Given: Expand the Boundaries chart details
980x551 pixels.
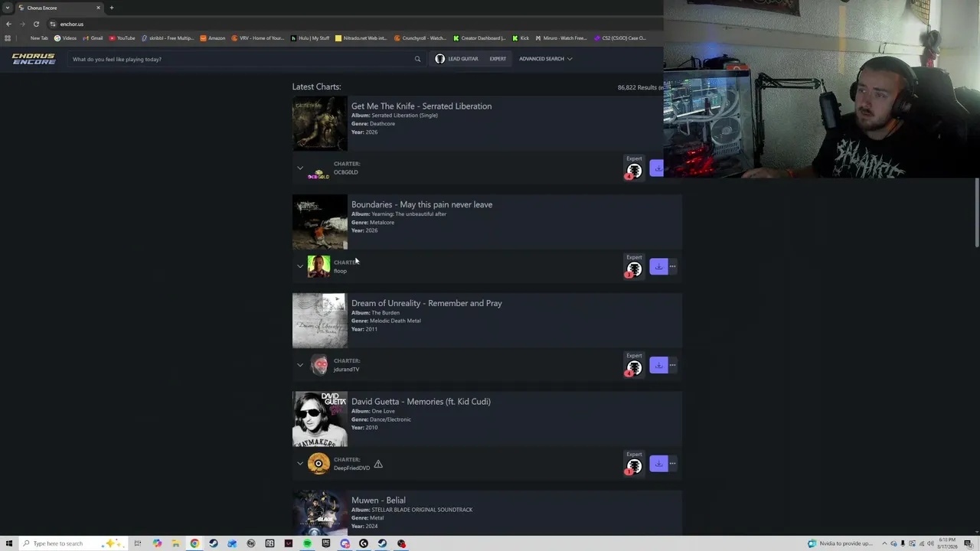Looking at the screenshot, I should pos(300,266).
